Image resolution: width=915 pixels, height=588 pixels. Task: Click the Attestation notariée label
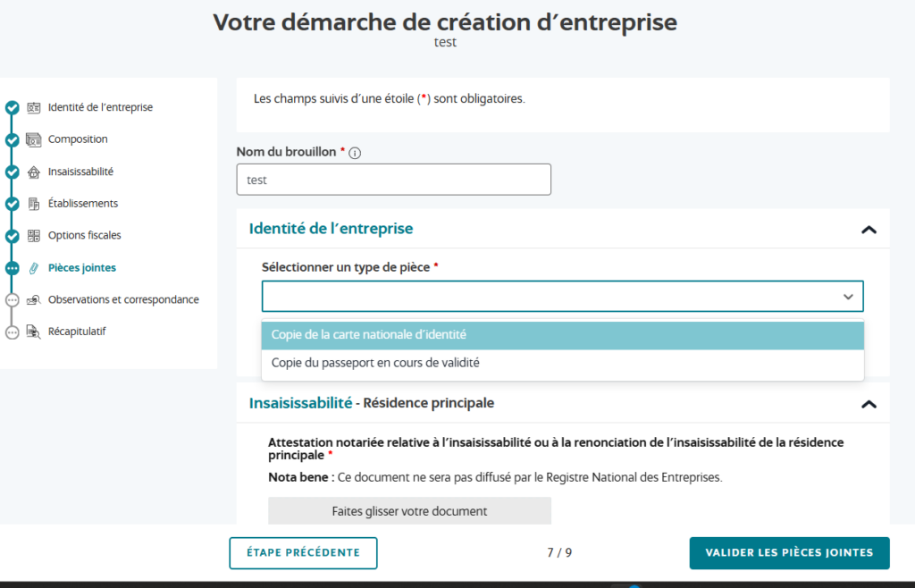tap(556, 449)
